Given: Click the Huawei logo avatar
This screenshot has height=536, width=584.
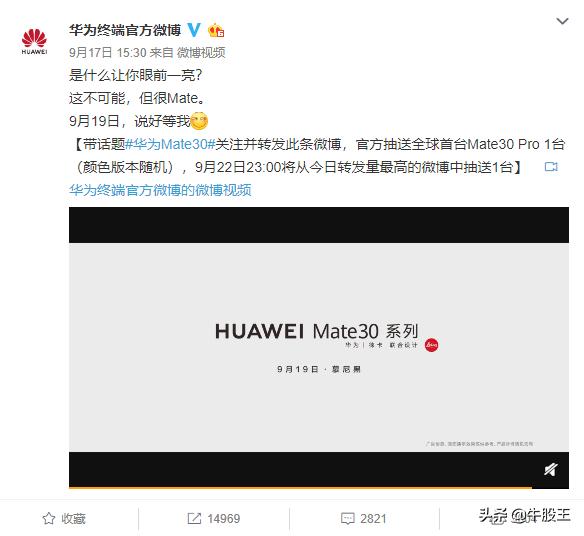Looking at the screenshot, I should [x=34, y=42].
